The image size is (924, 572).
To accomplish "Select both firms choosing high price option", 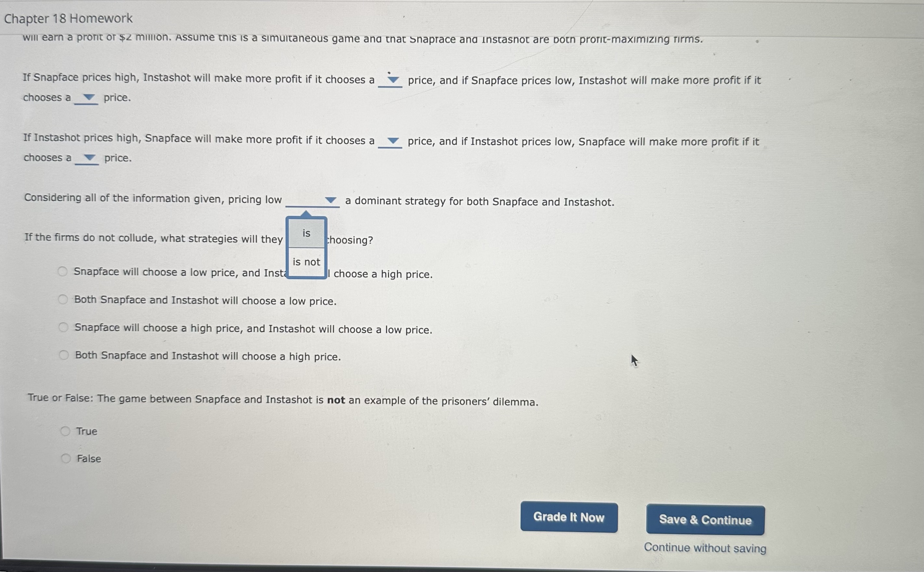I will [49, 356].
